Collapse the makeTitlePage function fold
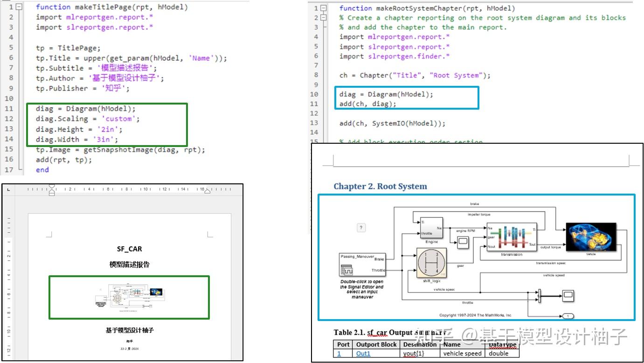This screenshot has height=363, width=644. tap(18, 7)
